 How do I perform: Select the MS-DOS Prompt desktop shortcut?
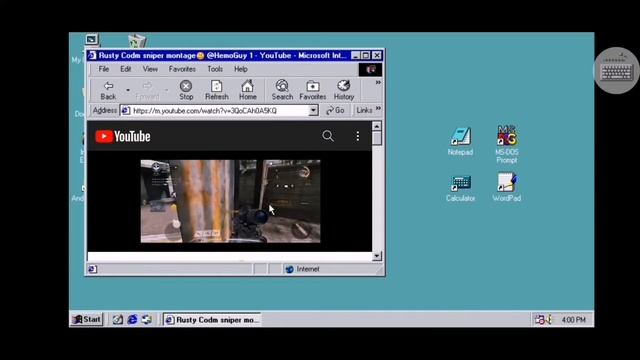pos(507,144)
